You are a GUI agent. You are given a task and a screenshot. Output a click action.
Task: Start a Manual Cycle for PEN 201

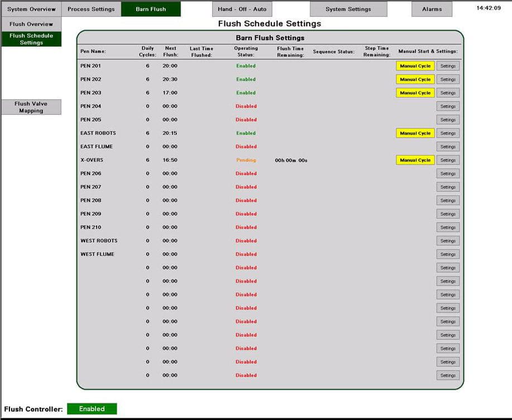415,66
